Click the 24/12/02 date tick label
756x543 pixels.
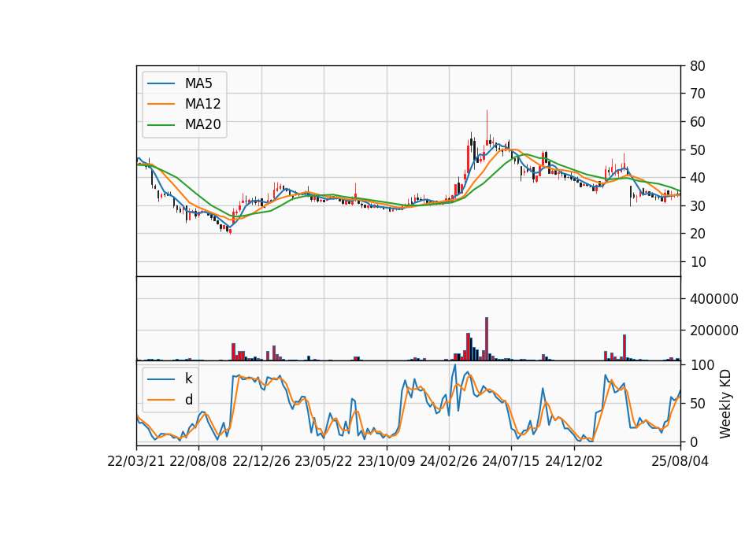click(574, 461)
